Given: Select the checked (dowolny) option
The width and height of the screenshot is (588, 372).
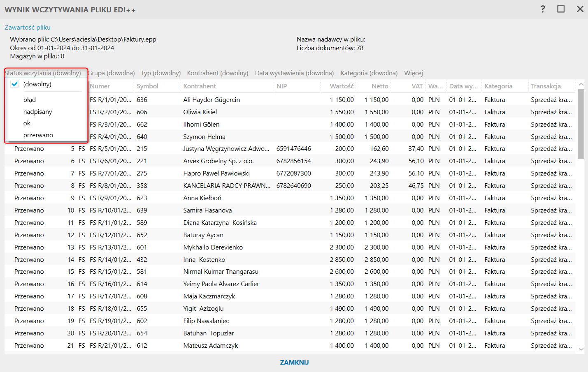Looking at the screenshot, I should [x=37, y=84].
